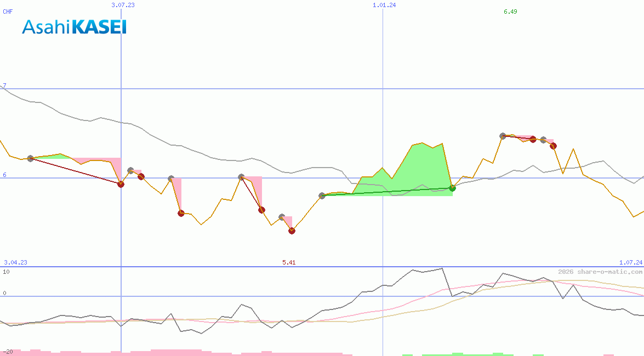Click the green marker ending the long green line

tap(452, 188)
